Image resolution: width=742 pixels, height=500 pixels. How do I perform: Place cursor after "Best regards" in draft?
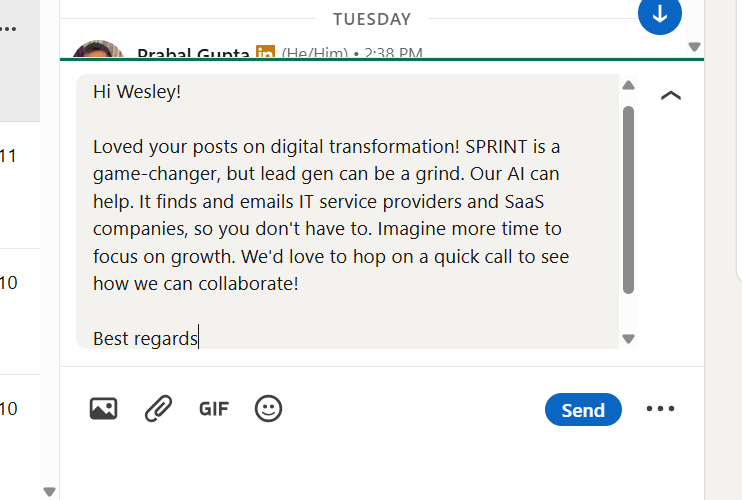pyautogui.click(x=198, y=339)
